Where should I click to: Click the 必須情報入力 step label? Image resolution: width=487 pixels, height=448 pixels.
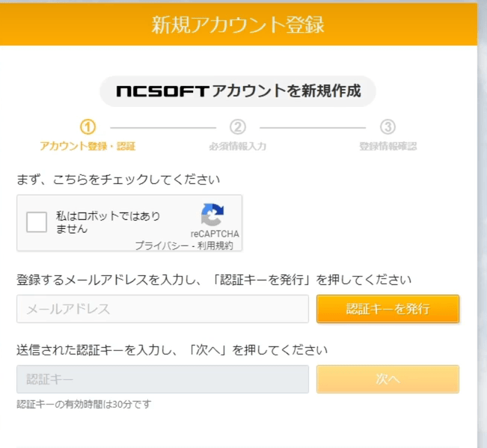(x=238, y=146)
